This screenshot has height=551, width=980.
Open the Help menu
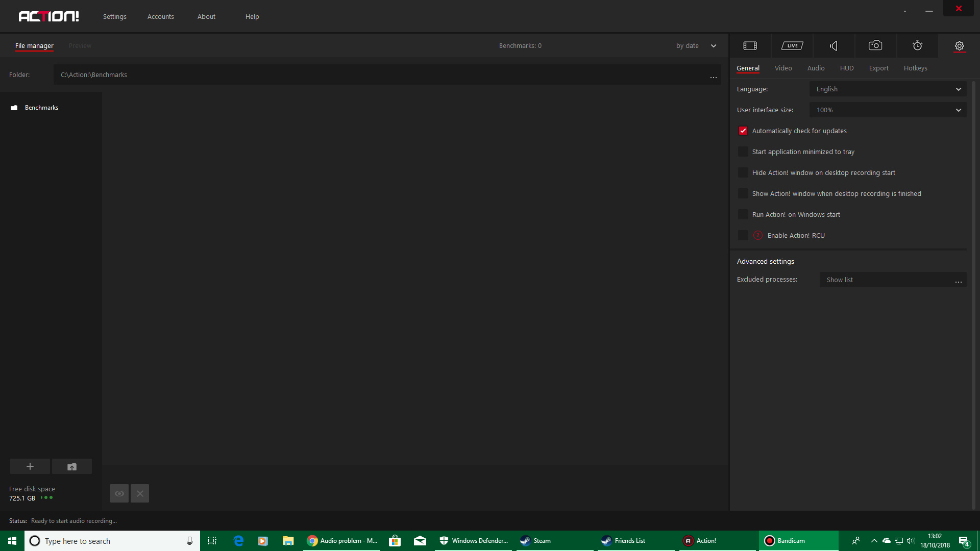(252, 16)
